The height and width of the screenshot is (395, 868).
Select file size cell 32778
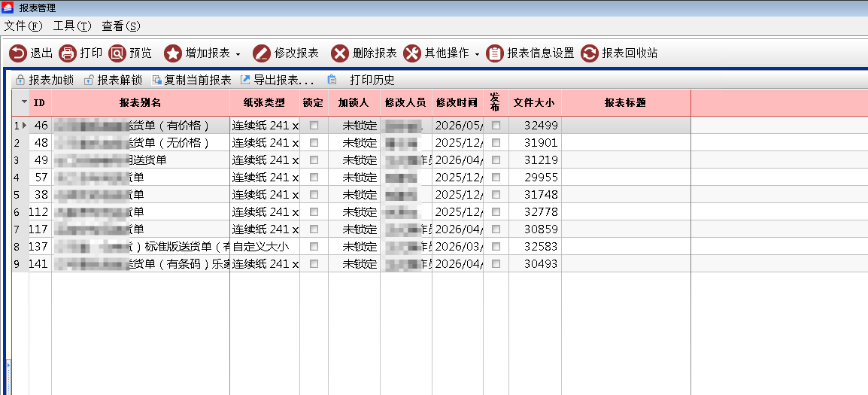coord(535,211)
